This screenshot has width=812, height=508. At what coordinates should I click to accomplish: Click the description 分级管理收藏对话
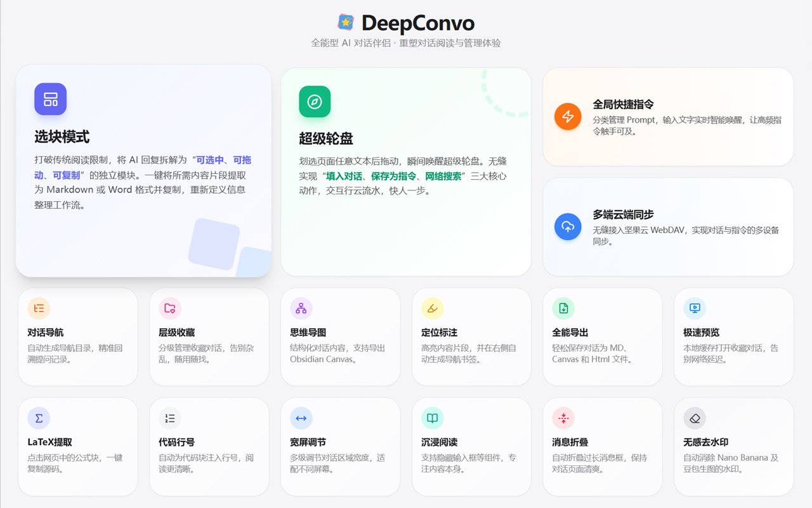pos(206,354)
